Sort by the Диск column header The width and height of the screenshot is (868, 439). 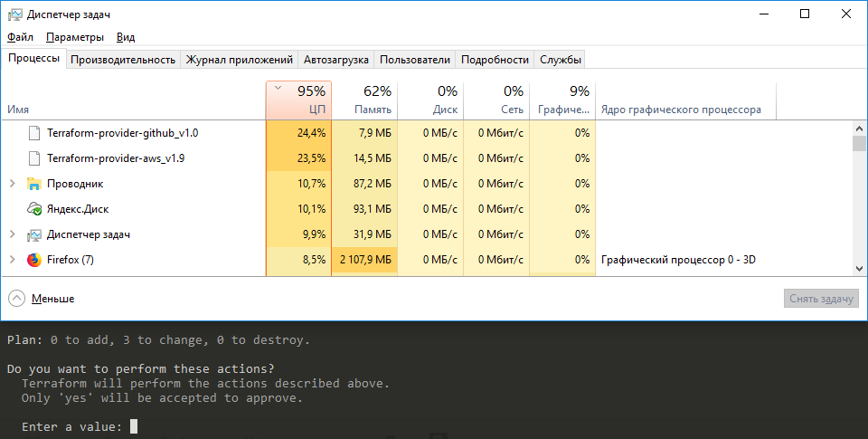click(430, 100)
